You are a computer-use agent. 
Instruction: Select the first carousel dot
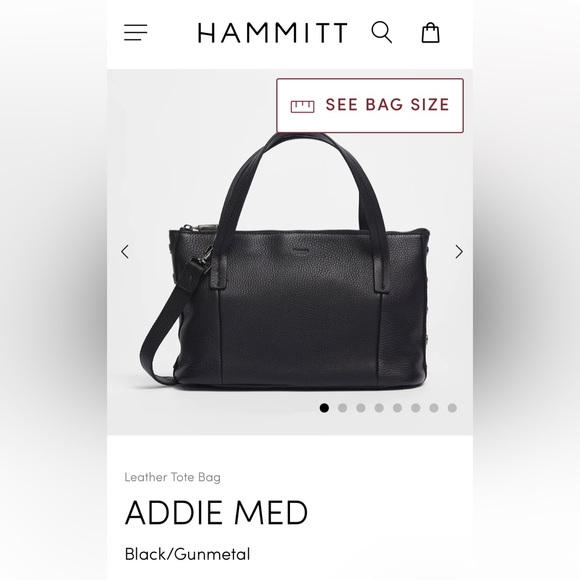(324, 408)
